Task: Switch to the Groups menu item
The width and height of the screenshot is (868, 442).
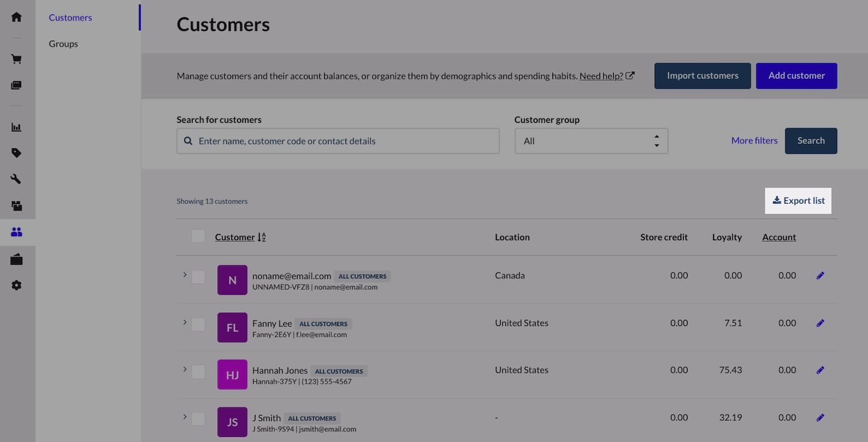Action: coord(63,44)
